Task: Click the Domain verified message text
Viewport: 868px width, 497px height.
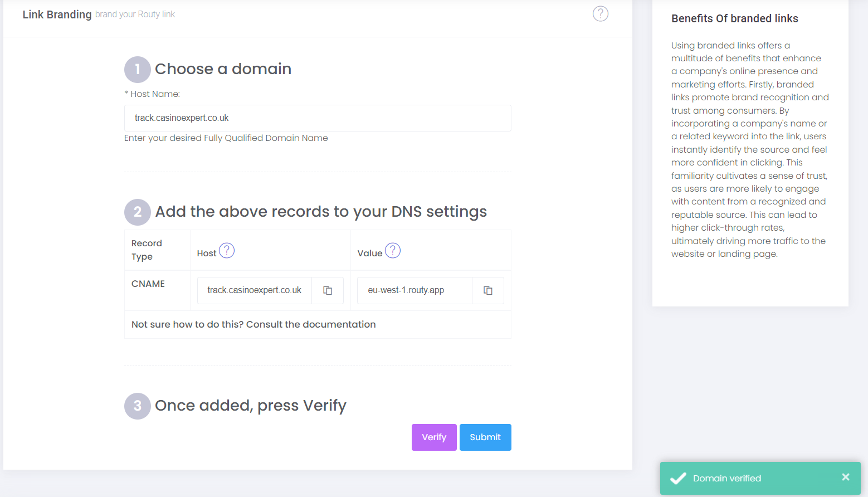Action: click(x=727, y=478)
